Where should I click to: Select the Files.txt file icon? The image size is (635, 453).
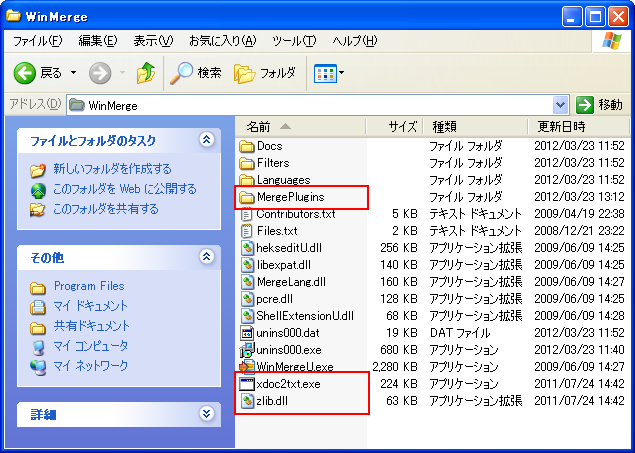click(x=247, y=231)
